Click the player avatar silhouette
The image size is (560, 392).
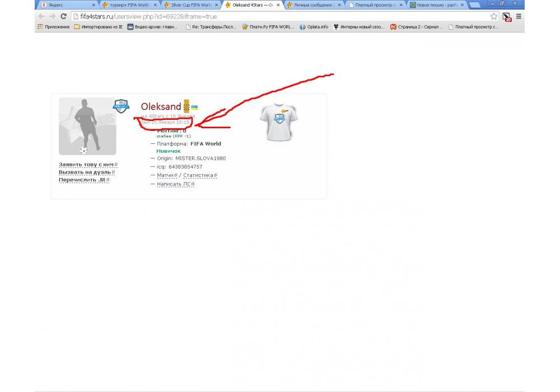coord(87,127)
